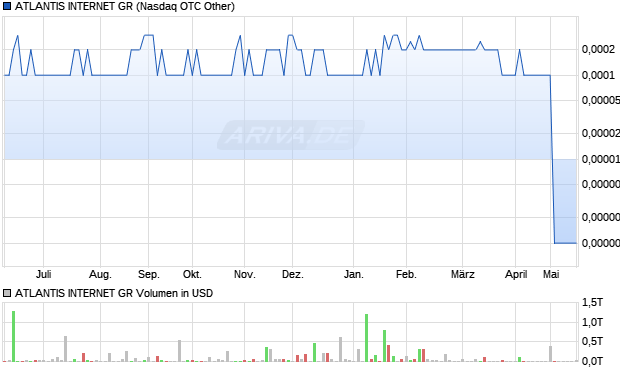Click the 'Aug.' month label
The height and width of the screenshot is (371, 620).
[x=100, y=274]
